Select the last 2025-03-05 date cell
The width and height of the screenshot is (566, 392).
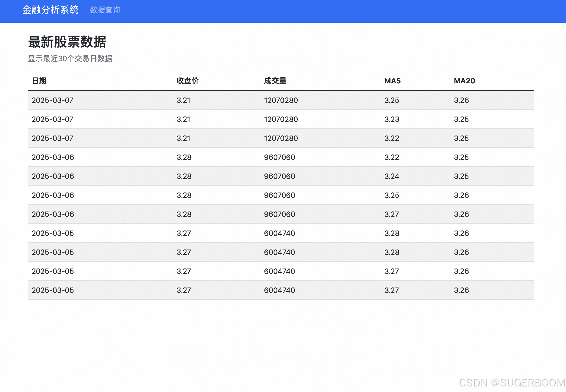(53, 290)
